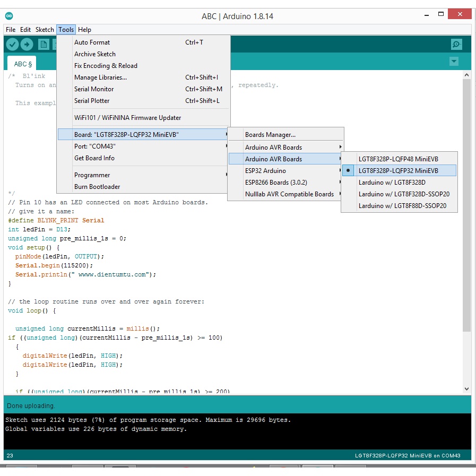The height and width of the screenshot is (476, 476).
Task: Click the editor scrollbar down arrow
Action: [x=466, y=389]
